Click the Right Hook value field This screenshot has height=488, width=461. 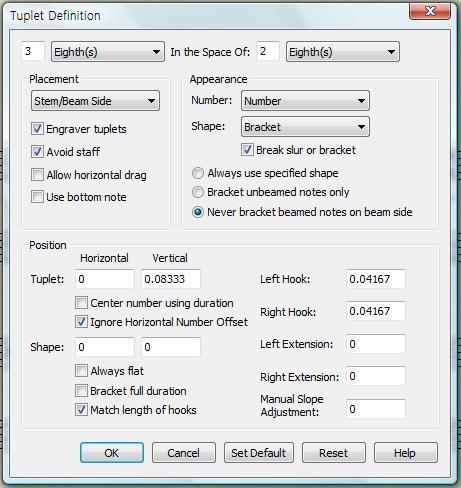(376, 311)
